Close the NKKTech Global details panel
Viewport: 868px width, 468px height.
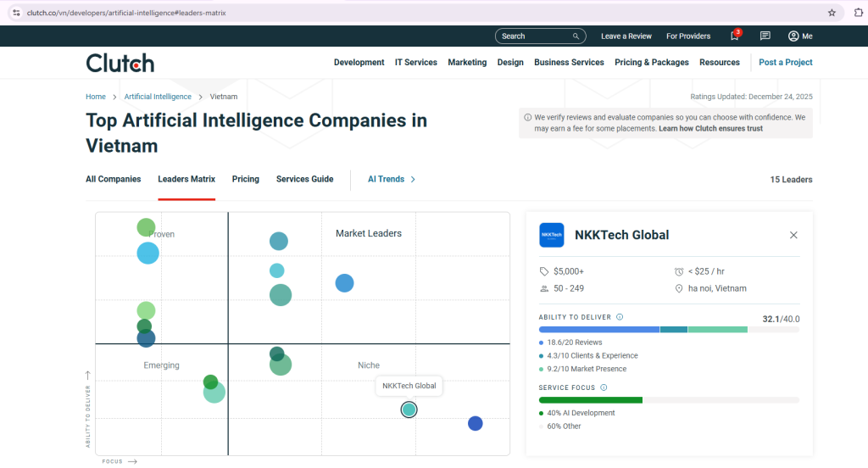(x=793, y=235)
